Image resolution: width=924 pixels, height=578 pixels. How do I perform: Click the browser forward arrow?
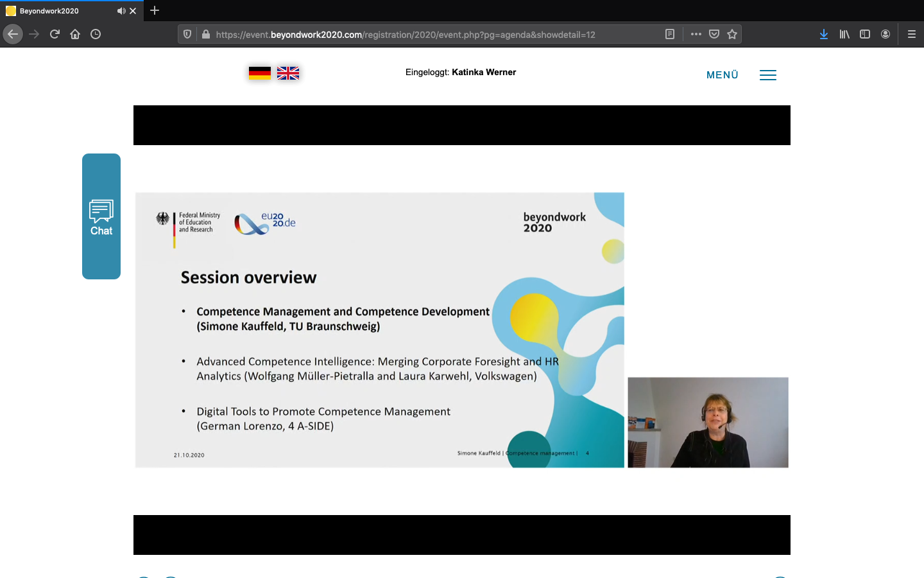pos(34,34)
